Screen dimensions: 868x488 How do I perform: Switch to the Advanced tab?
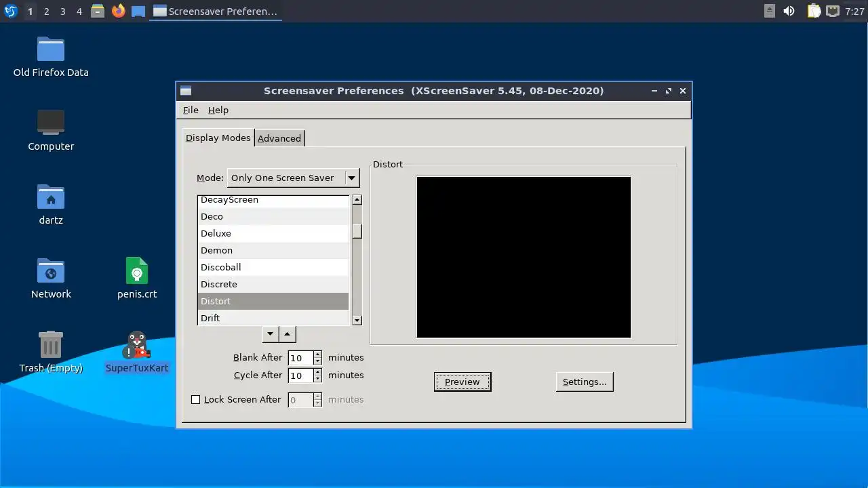point(279,138)
